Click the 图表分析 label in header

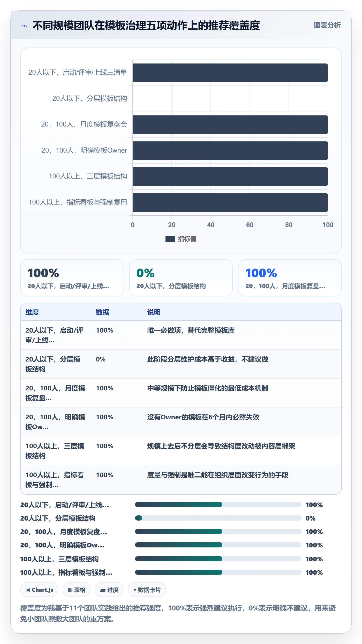pos(327,25)
